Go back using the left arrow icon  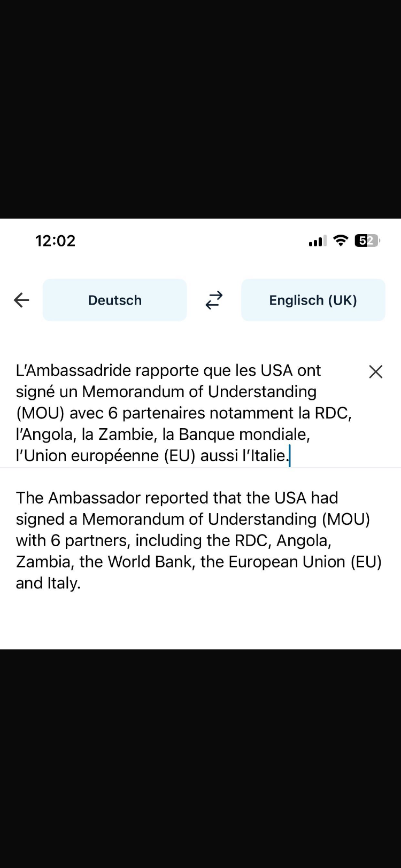coord(21,300)
